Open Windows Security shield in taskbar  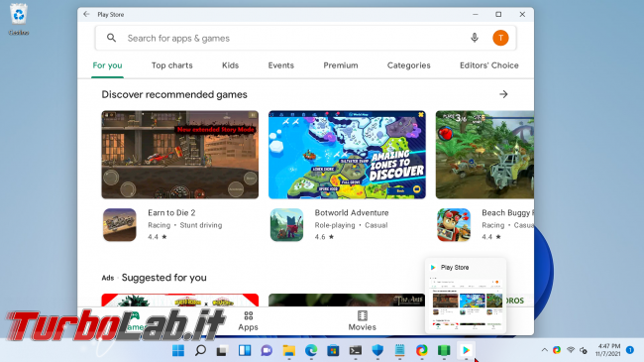(377, 350)
